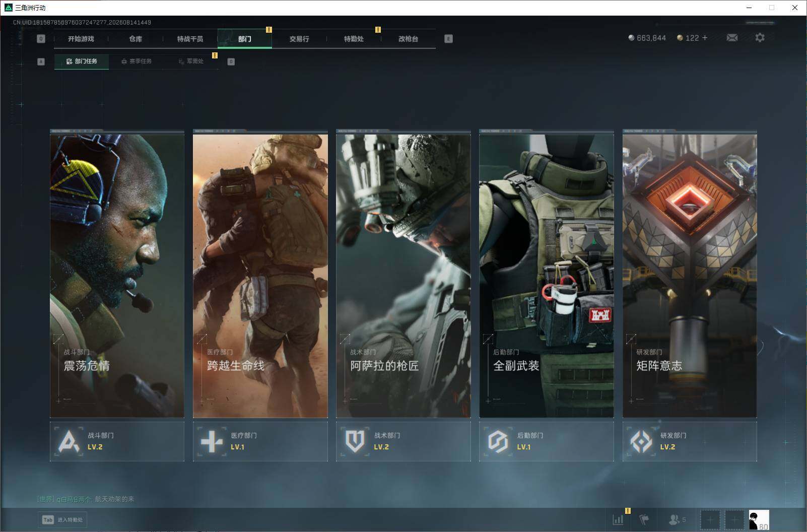Click the 三角洲行动 window title icon
807x532 pixels.
[8, 8]
